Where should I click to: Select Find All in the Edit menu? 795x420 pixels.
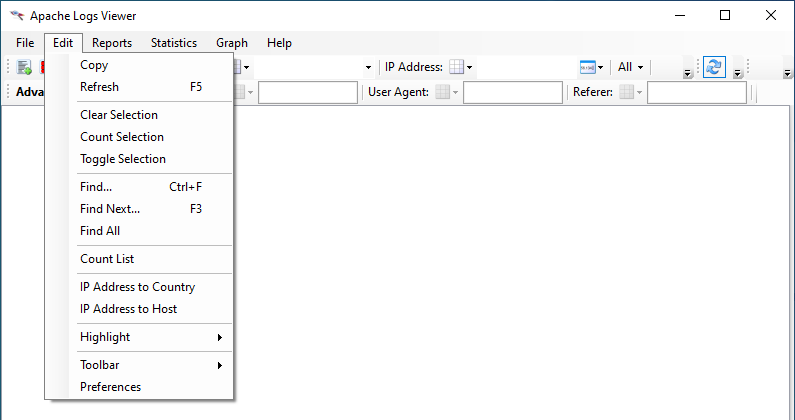point(100,231)
